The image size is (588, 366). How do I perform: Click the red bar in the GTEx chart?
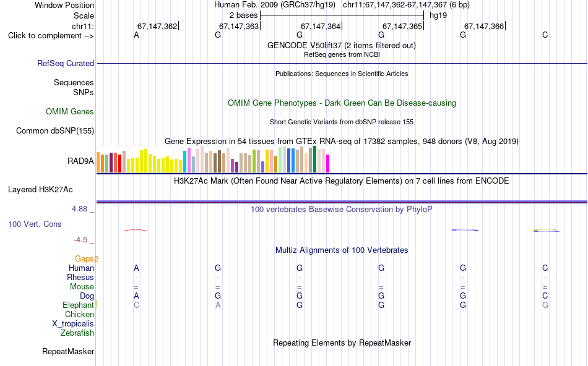click(119, 163)
